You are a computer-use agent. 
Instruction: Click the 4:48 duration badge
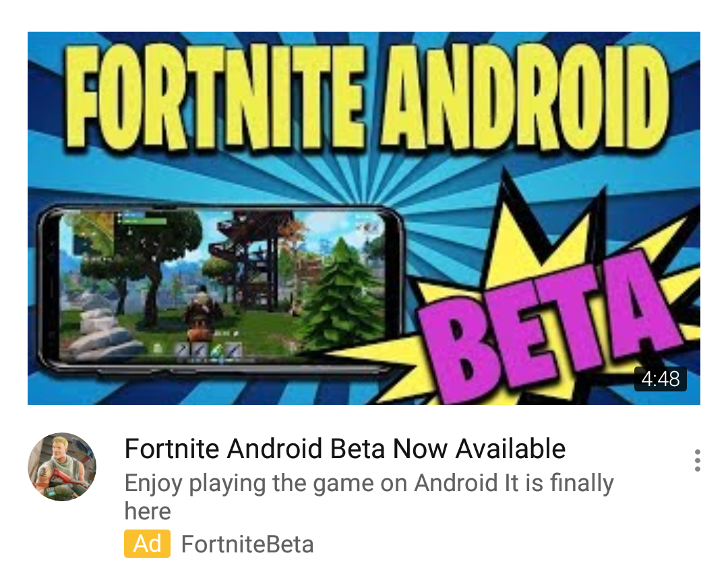(x=660, y=379)
